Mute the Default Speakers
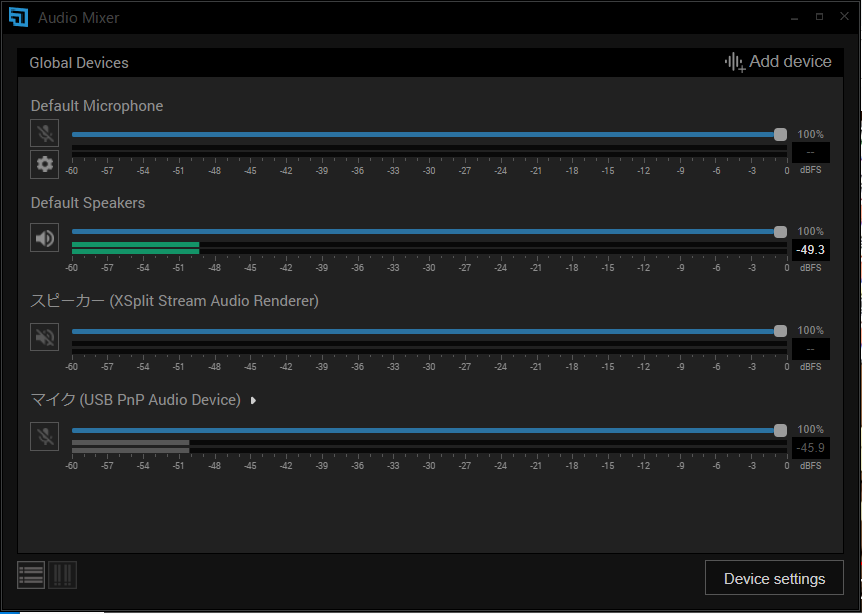862x614 pixels. point(45,238)
